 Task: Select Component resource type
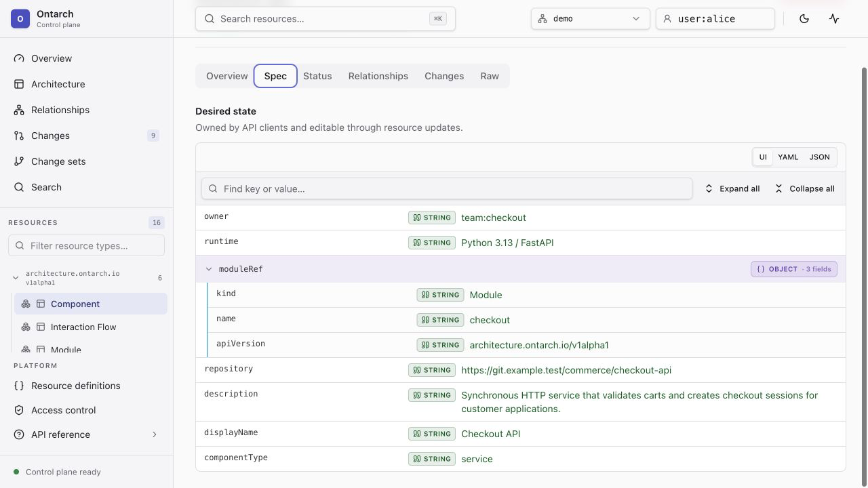point(91,304)
